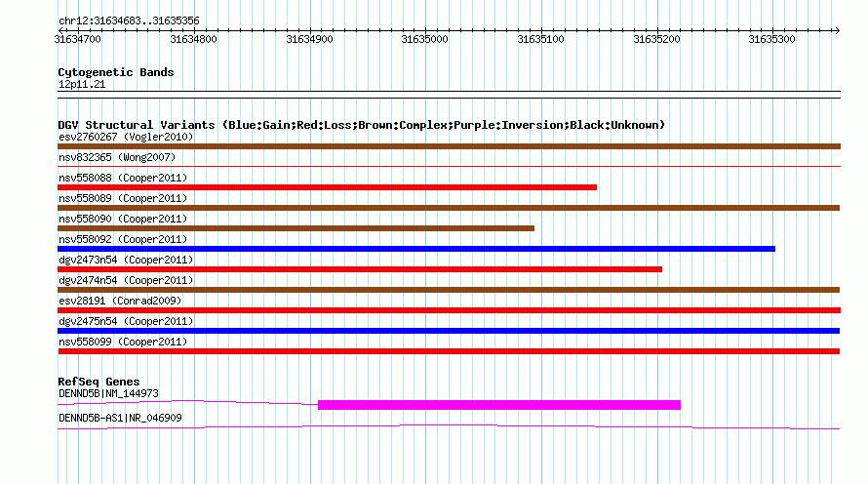The width and height of the screenshot is (868, 484).
Task: Click the magenta exon block of DENND5B
Action: pos(499,405)
